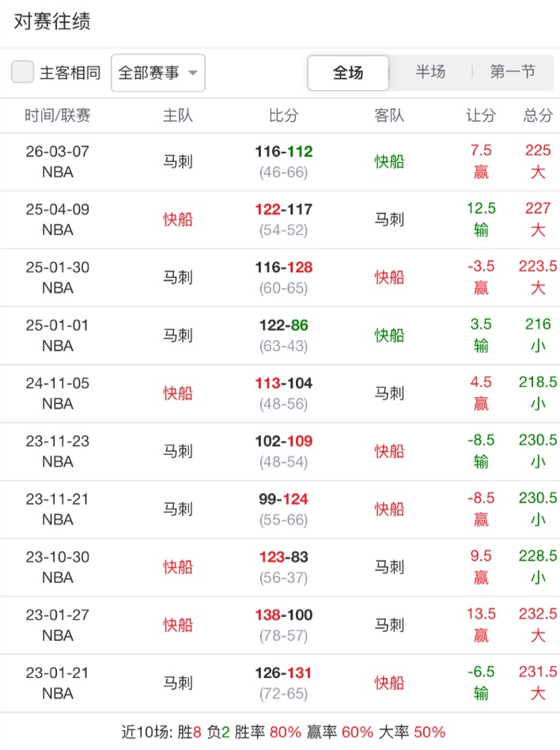The image size is (560, 750).
Task: Select the 122-86 score on 25-01-01
Action: 284,326
